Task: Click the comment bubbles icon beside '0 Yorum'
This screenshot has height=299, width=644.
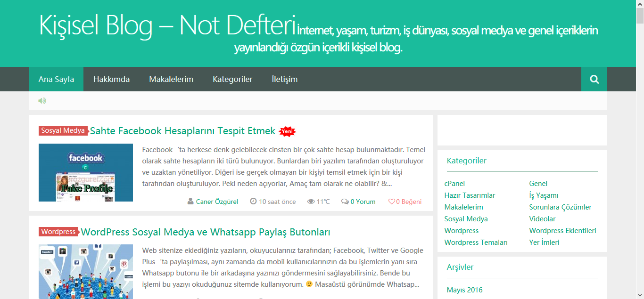Action: pos(345,202)
